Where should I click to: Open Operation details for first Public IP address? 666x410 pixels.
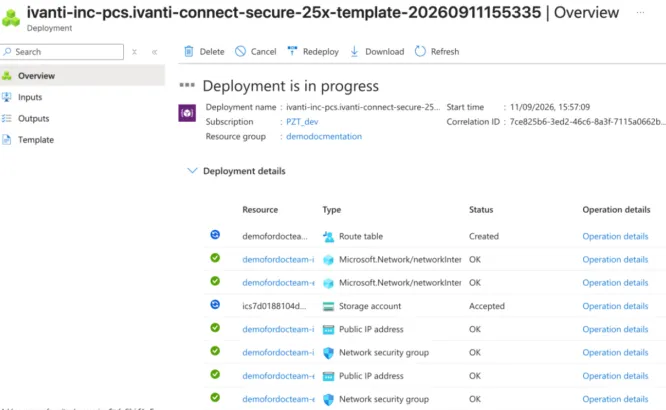pos(615,329)
